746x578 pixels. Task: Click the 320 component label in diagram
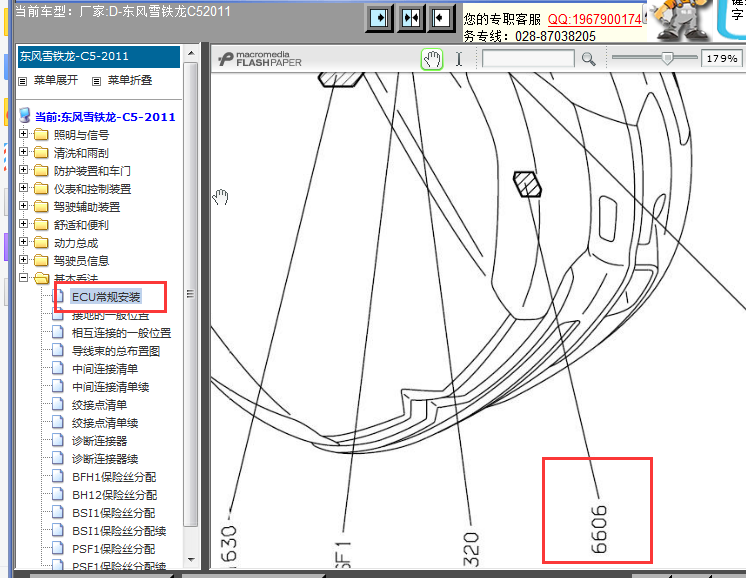point(471,549)
